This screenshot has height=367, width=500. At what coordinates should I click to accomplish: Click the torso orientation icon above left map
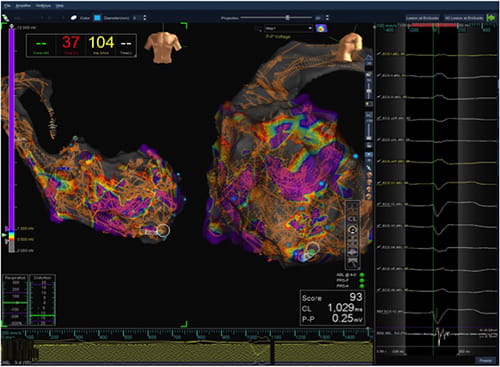pyautogui.click(x=163, y=47)
